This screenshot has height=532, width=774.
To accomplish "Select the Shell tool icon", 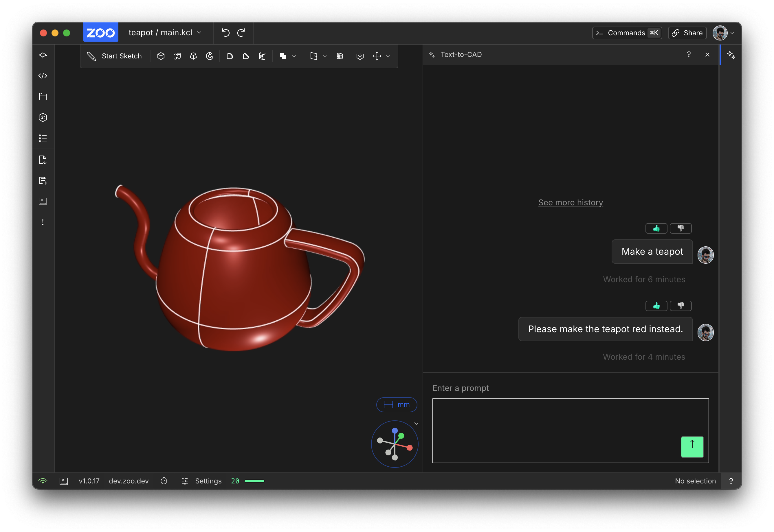I will pos(262,56).
